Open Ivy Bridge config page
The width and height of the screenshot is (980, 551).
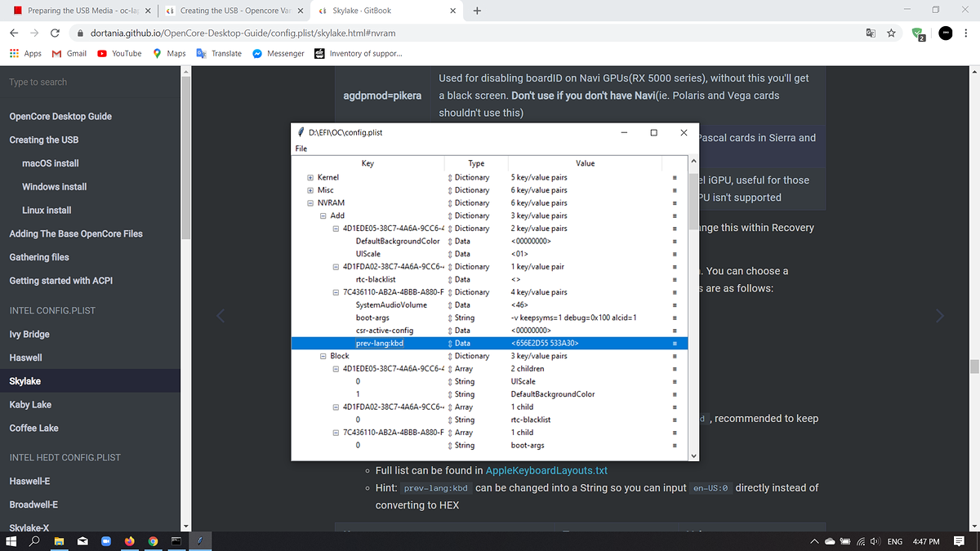(29, 334)
